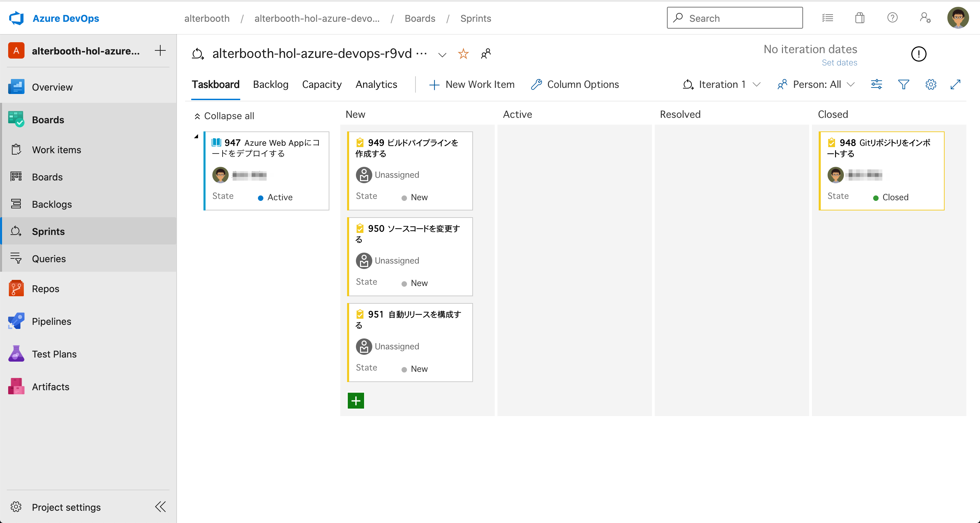Viewport: 980px width, 523px height.
Task: Open the Person: All dropdown
Action: [x=816, y=84]
